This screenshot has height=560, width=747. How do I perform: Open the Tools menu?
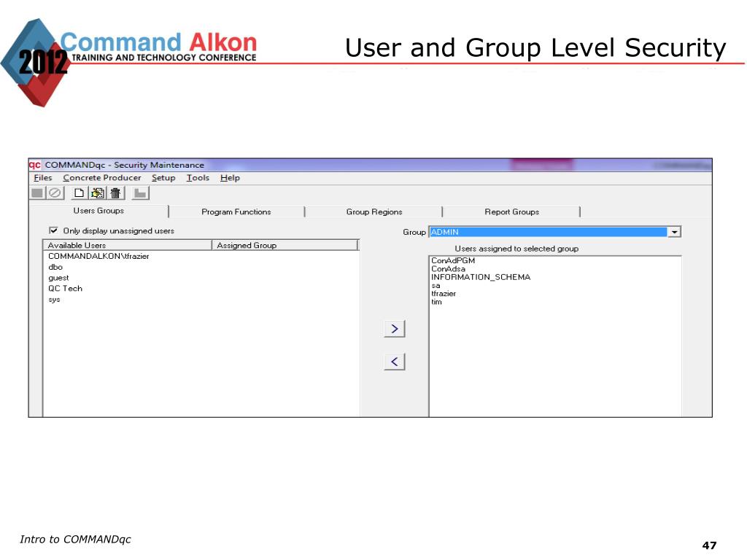[x=198, y=178]
